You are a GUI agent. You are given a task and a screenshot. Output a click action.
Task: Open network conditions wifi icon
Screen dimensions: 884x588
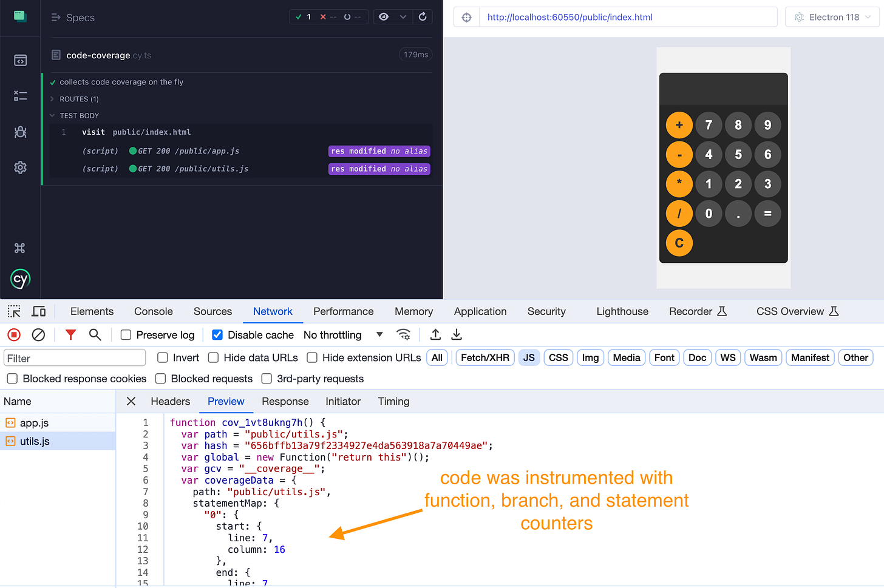(403, 334)
